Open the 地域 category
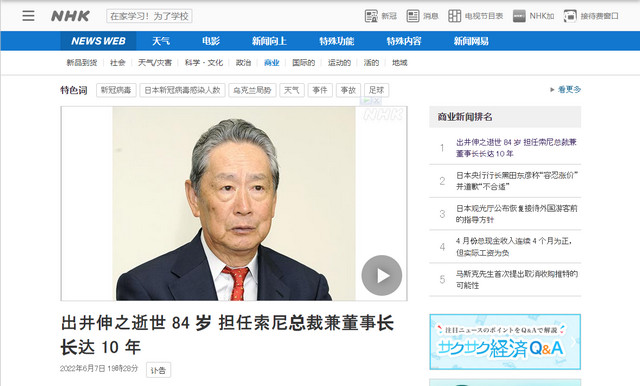This screenshot has height=386, width=640. (400, 62)
